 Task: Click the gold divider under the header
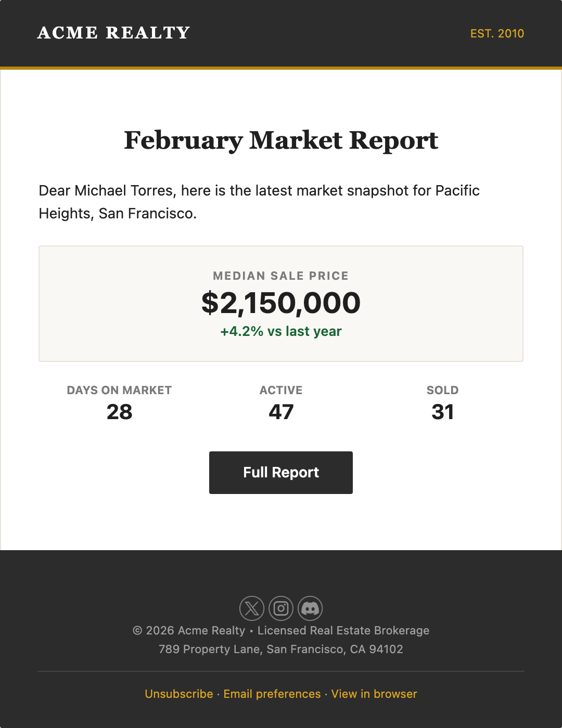(x=281, y=69)
